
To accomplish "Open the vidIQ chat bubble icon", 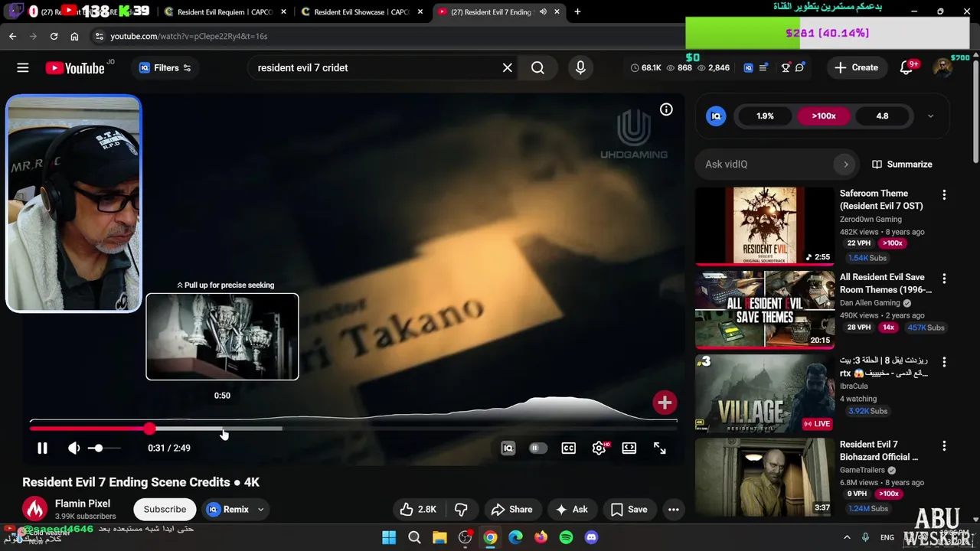I will coord(800,68).
